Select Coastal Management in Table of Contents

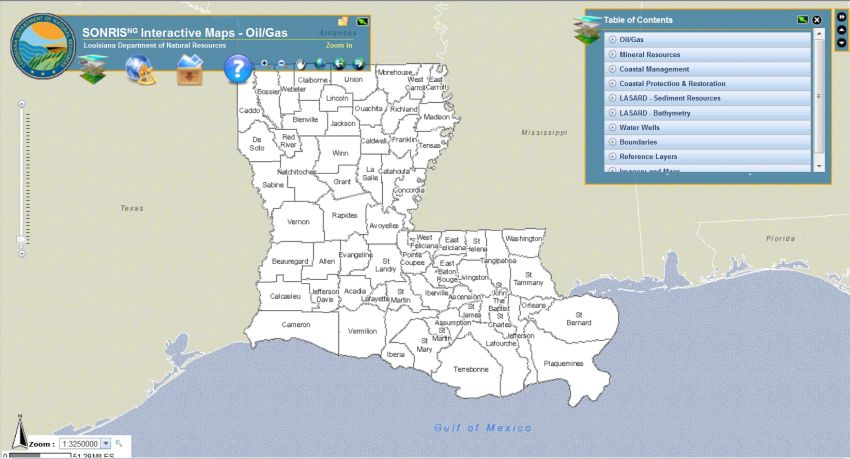click(x=654, y=70)
